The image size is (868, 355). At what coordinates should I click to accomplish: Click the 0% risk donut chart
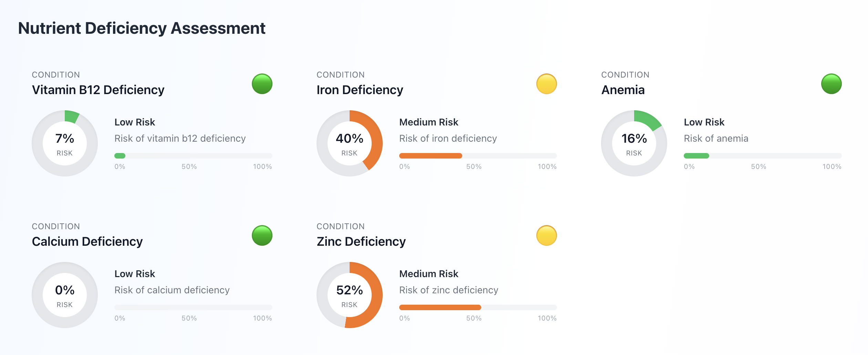(65, 295)
